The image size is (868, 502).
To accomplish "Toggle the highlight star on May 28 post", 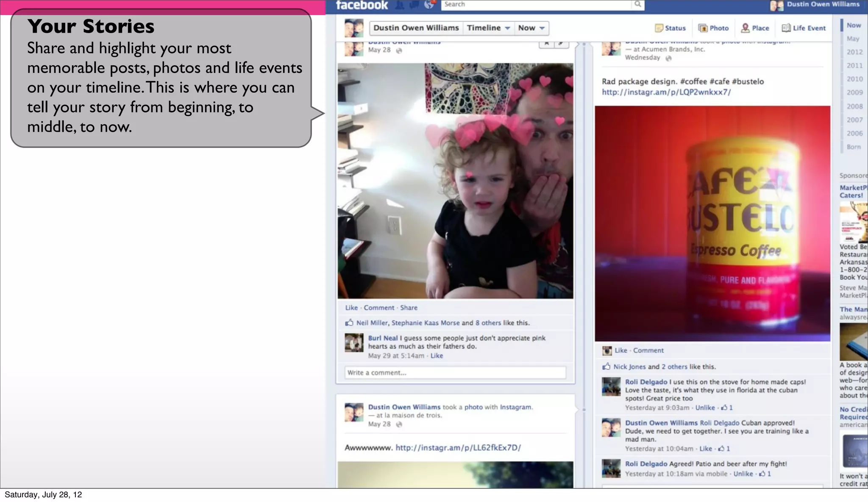I will [x=547, y=43].
